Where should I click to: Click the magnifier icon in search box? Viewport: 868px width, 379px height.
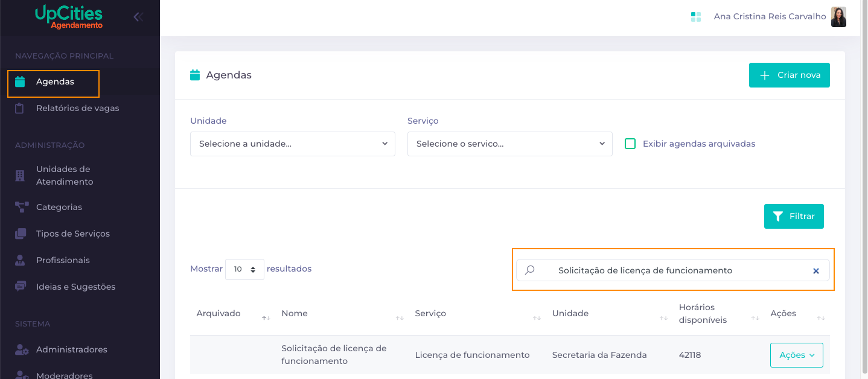point(529,270)
